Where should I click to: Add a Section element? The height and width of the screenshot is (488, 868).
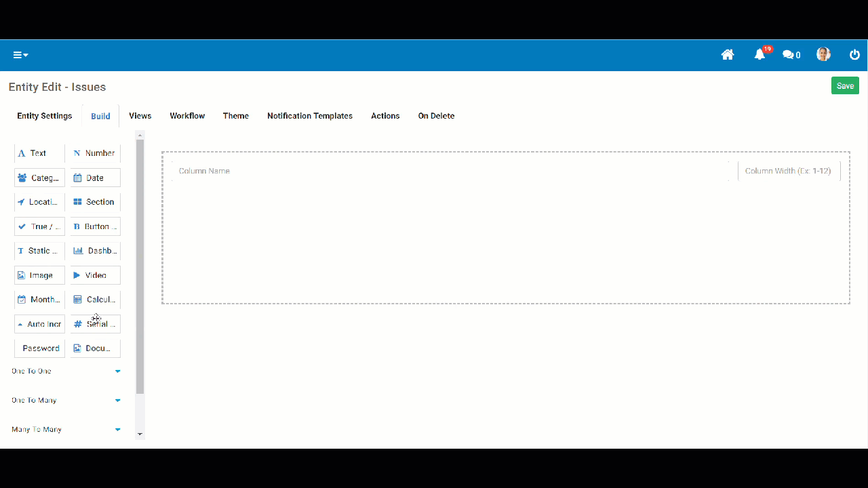94,202
